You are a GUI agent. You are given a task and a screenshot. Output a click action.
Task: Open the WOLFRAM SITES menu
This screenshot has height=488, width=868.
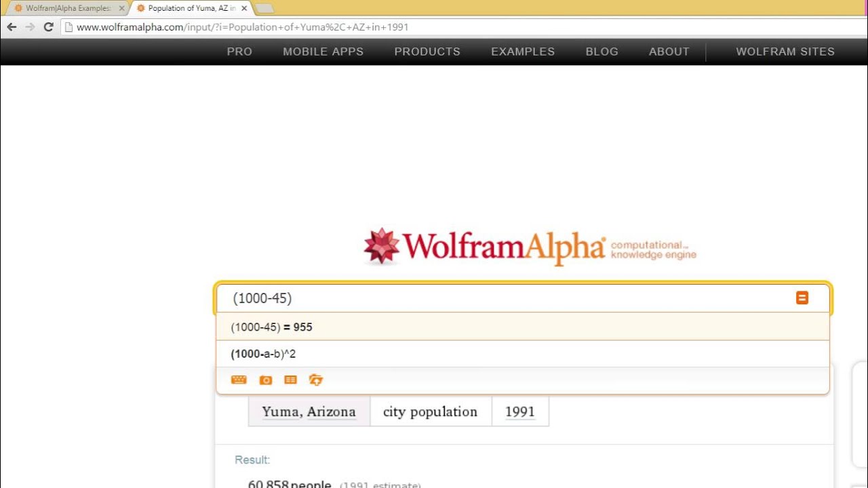(785, 52)
